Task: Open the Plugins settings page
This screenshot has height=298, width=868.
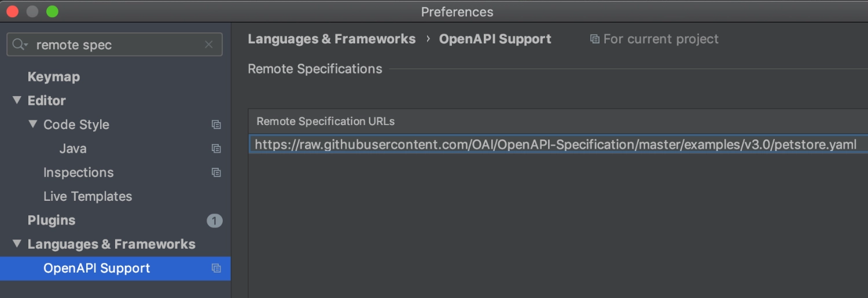Action: point(52,220)
